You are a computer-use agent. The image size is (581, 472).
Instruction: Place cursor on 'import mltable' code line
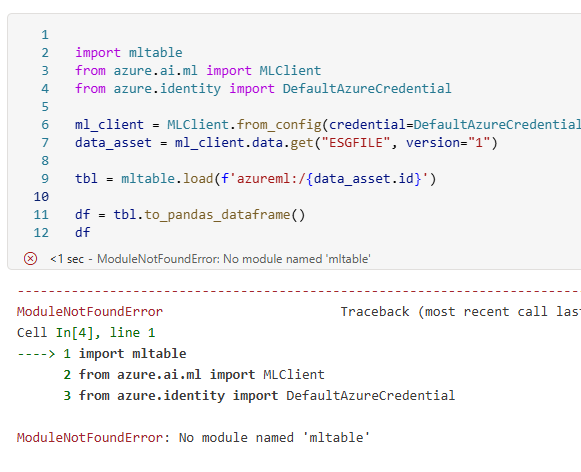pyautogui.click(x=129, y=53)
